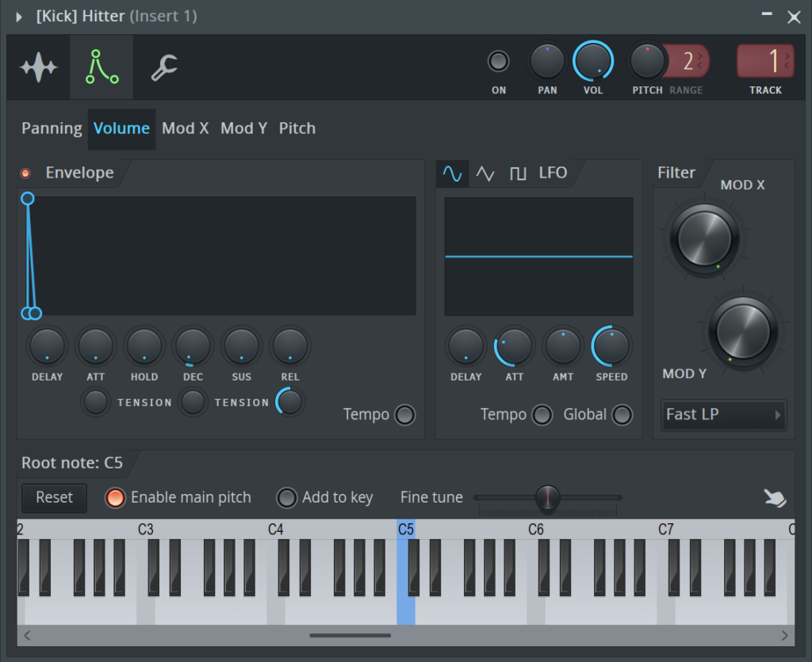Screen dimensions: 812x662
Task: Toggle the Envelope Tempo switch
Action: point(405,415)
